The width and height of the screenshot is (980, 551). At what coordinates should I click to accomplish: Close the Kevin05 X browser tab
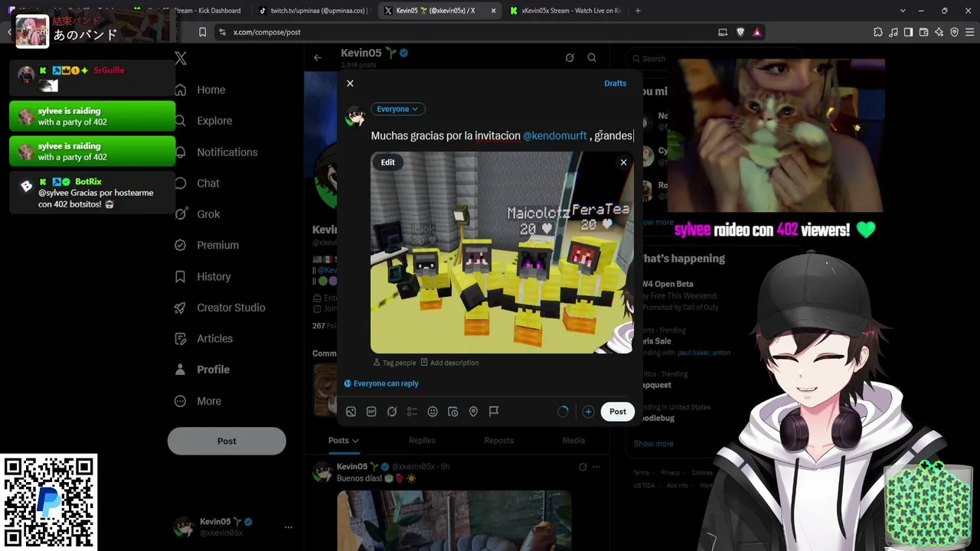point(493,11)
